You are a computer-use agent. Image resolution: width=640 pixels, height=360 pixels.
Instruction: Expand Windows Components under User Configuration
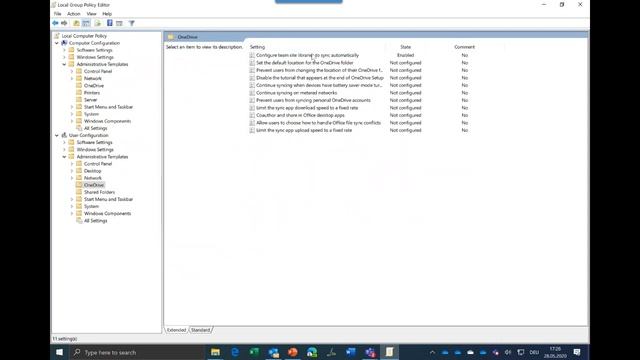click(72, 213)
